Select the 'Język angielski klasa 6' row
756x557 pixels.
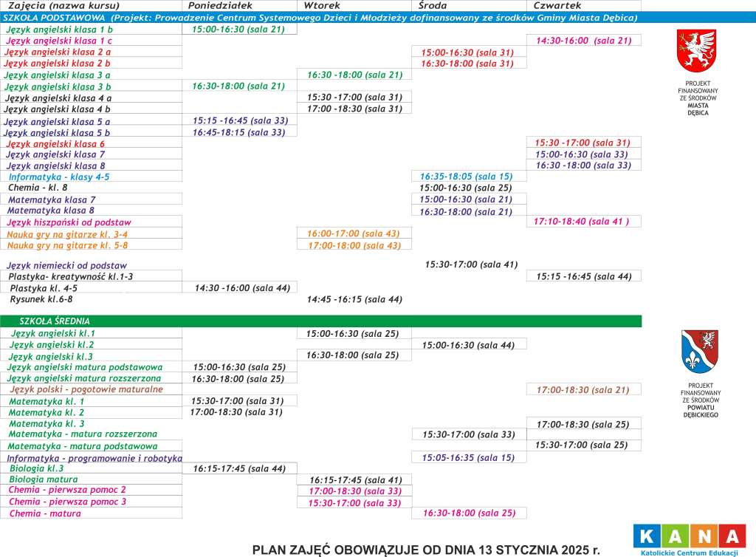tap(55, 144)
